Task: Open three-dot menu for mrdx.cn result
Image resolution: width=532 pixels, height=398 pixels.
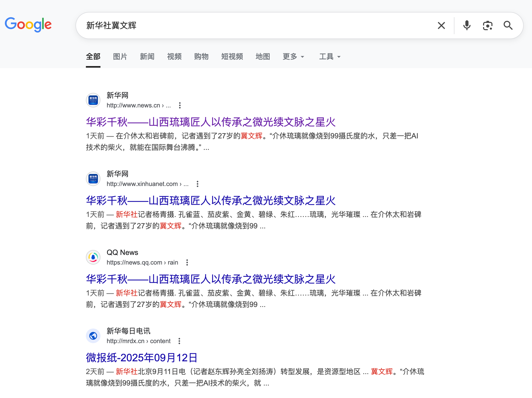Action: pyautogui.click(x=179, y=341)
